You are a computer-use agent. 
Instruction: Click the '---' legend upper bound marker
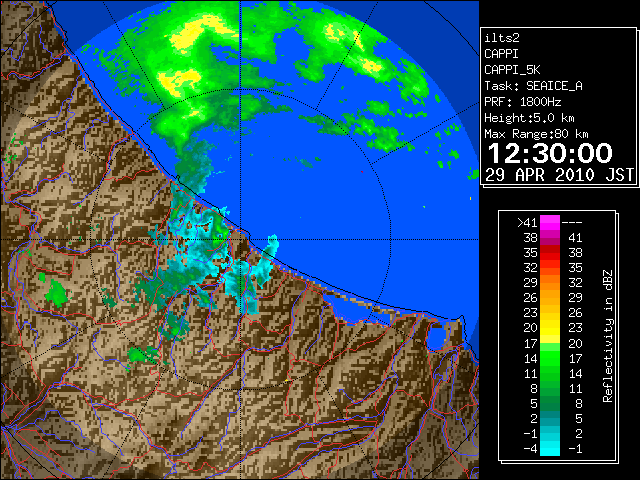pyautogui.click(x=572, y=223)
